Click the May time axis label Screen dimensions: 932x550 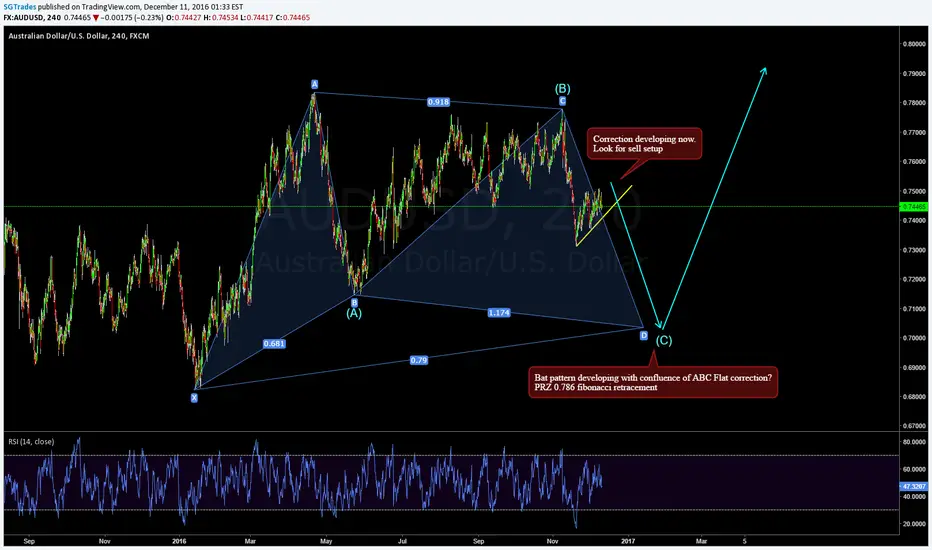[326, 542]
